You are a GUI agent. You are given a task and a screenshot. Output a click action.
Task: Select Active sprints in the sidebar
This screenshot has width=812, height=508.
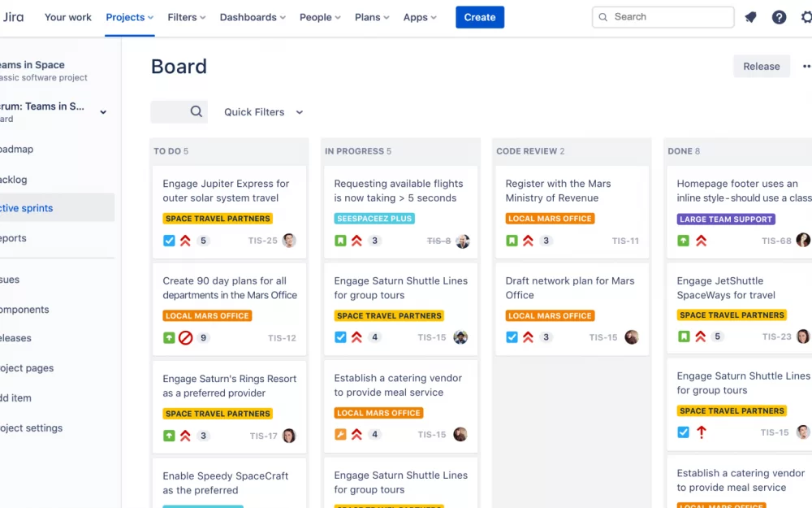(x=57, y=208)
